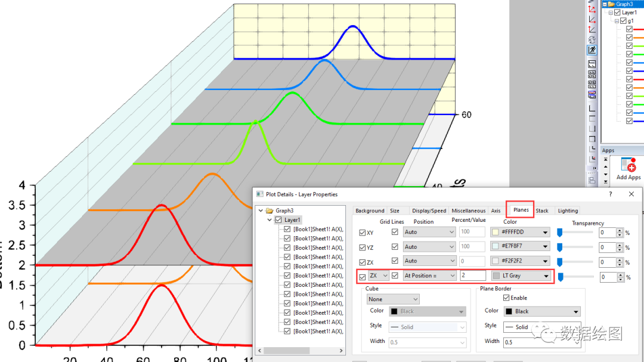Click Graph3 folder icon in Object Manager
644x362 pixels.
611,4
